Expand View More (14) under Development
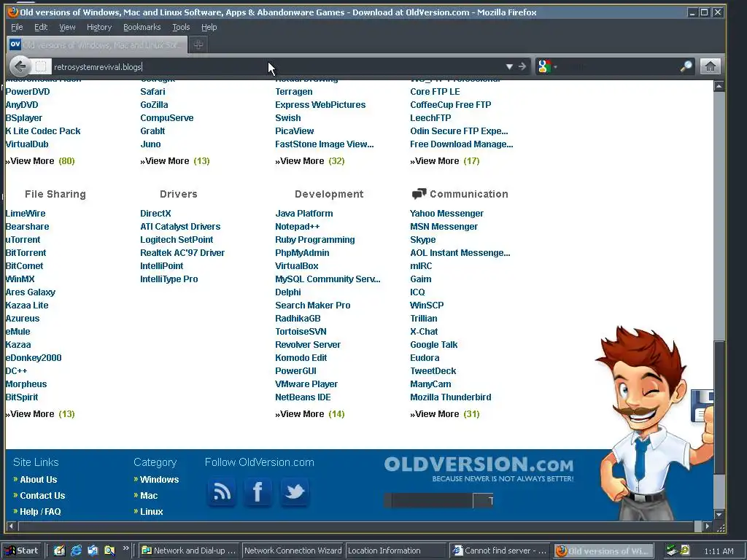The height and width of the screenshot is (560, 747). [x=309, y=414]
